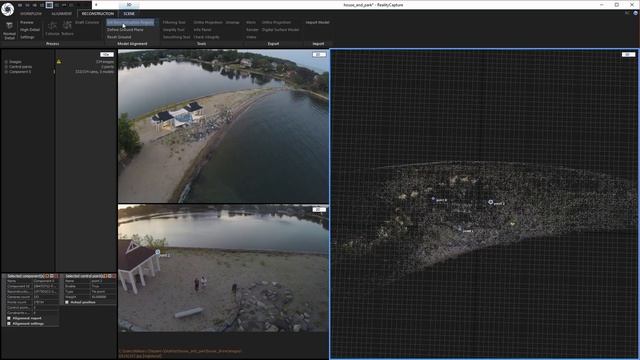The height and width of the screenshot is (360, 640).
Task: Switch to the SCENE ribbon tab
Action: (x=129, y=13)
